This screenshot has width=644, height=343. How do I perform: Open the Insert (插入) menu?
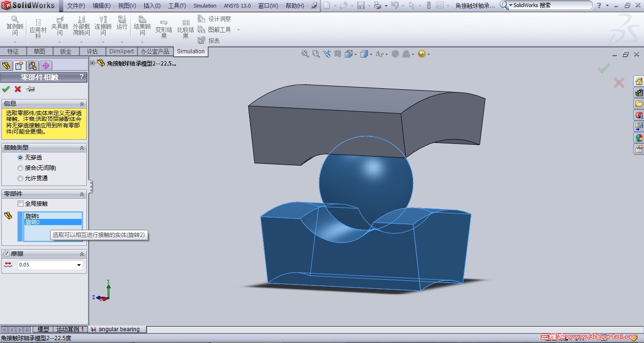152,6
